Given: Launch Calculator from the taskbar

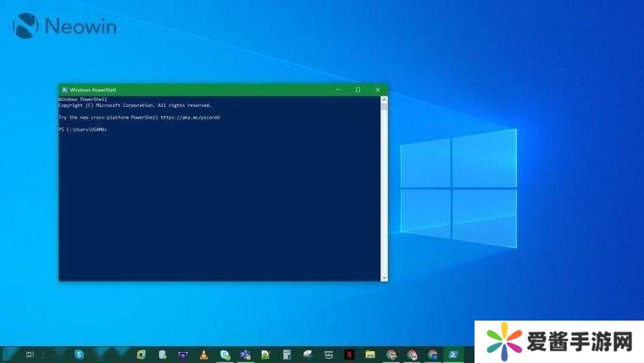Looking at the screenshot, I should [286, 355].
